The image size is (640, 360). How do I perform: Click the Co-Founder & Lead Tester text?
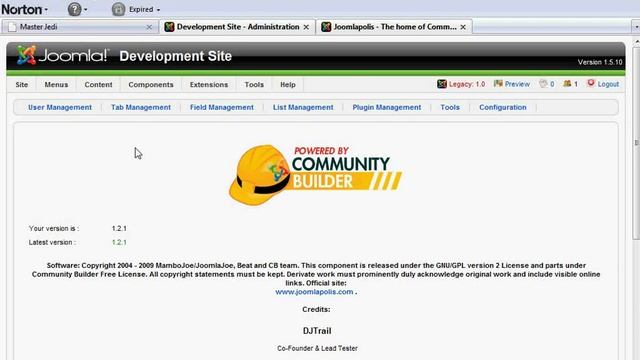coord(318,349)
